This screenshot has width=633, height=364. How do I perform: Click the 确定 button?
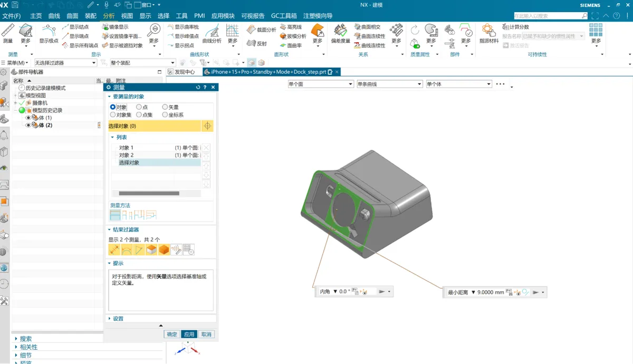[x=172, y=334]
